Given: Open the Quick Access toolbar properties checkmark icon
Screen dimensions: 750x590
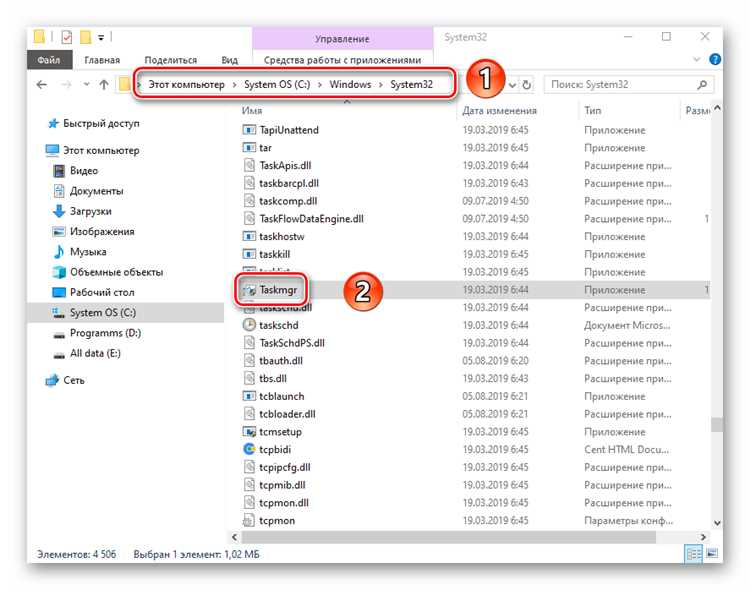Looking at the screenshot, I should coord(67,37).
